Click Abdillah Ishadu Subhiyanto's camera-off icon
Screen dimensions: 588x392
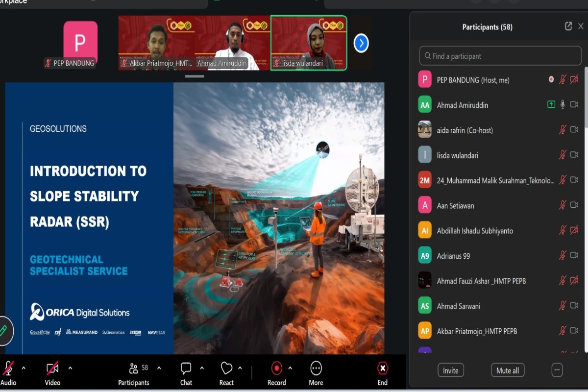pyautogui.click(x=574, y=230)
